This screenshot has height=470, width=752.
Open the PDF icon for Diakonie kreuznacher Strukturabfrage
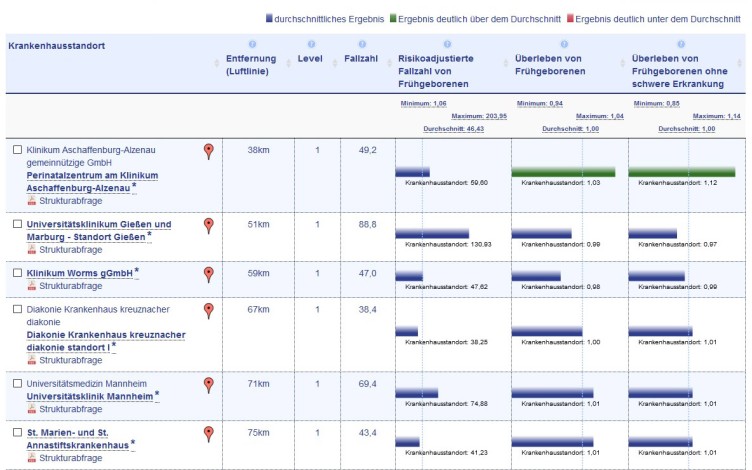tap(32, 360)
